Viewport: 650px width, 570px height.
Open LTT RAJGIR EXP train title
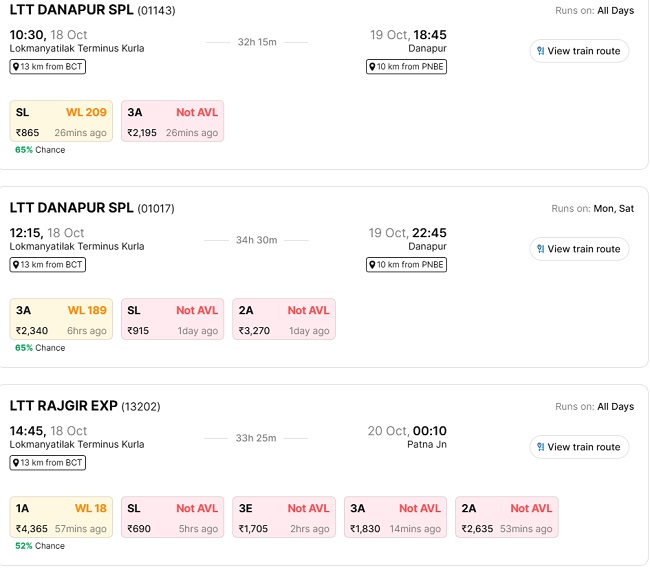point(64,406)
